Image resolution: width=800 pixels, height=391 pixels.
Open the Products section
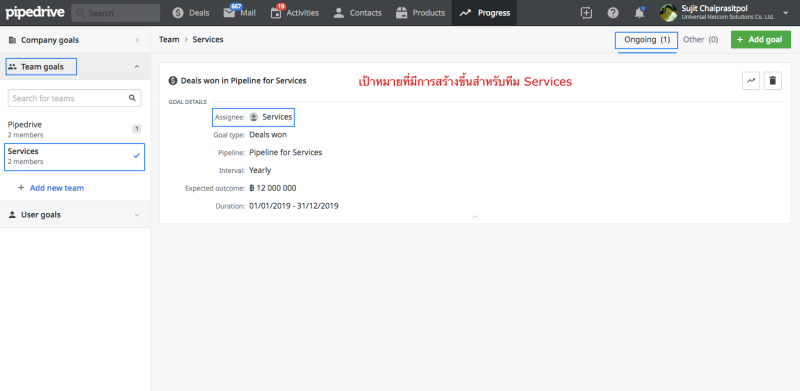click(420, 13)
